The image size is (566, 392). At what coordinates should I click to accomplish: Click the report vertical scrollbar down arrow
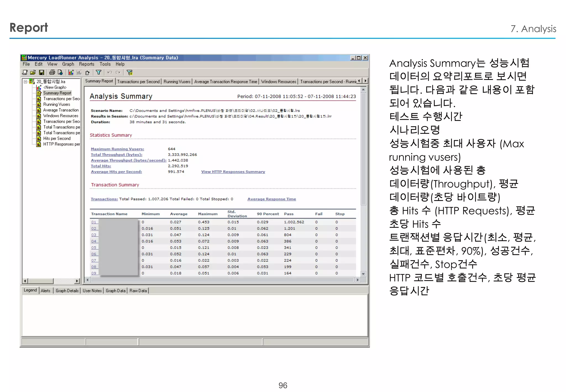(363, 274)
